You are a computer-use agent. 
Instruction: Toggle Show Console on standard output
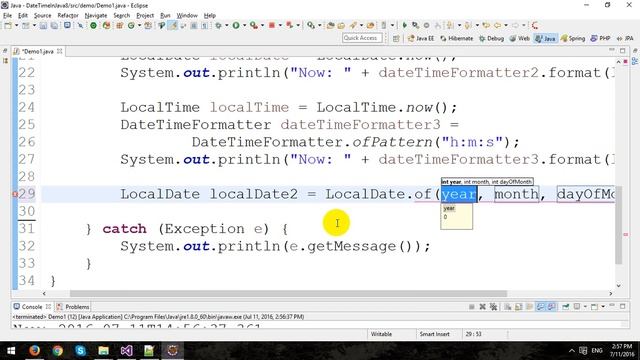(540, 307)
